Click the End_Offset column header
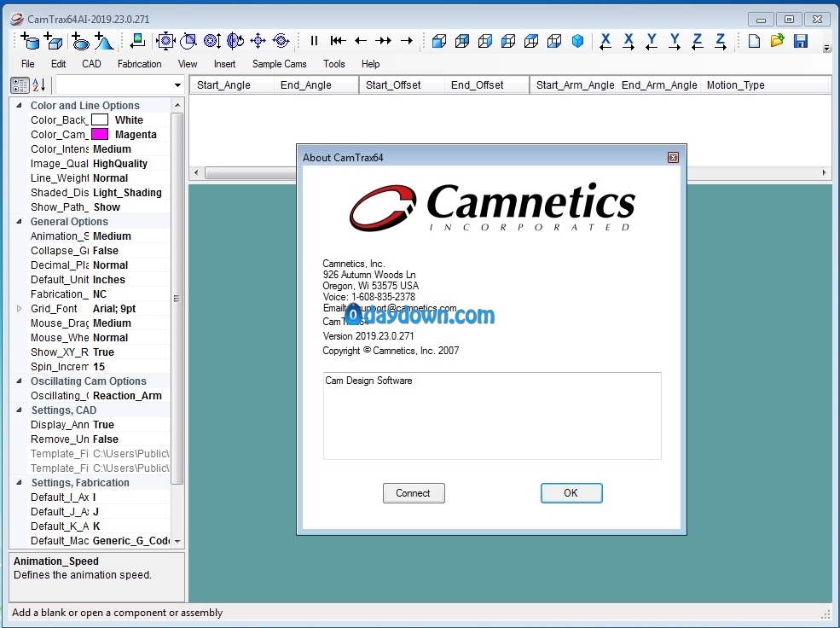Viewport: 840px width, 628px height. pos(486,85)
